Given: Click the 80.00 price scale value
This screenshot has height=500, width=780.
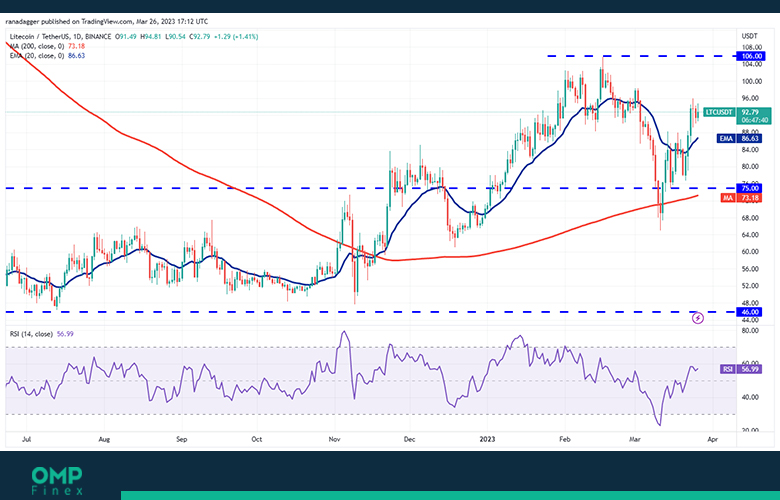Looking at the screenshot, I should [752, 167].
